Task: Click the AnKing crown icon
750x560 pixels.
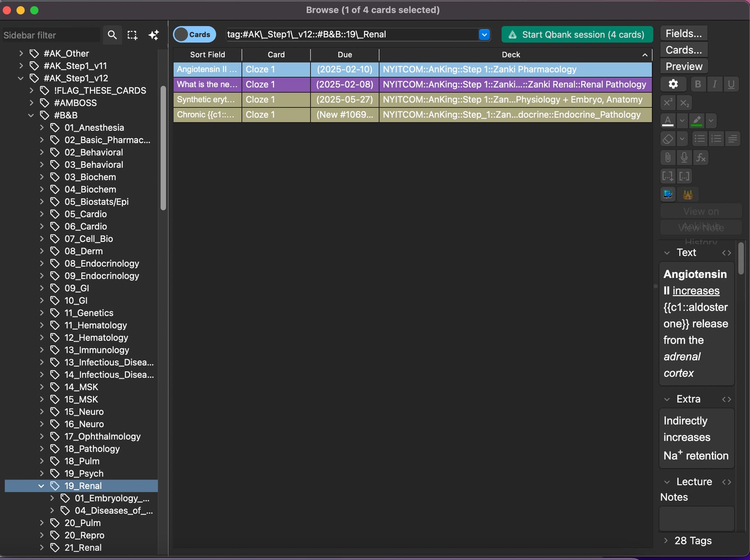Action: tap(687, 194)
